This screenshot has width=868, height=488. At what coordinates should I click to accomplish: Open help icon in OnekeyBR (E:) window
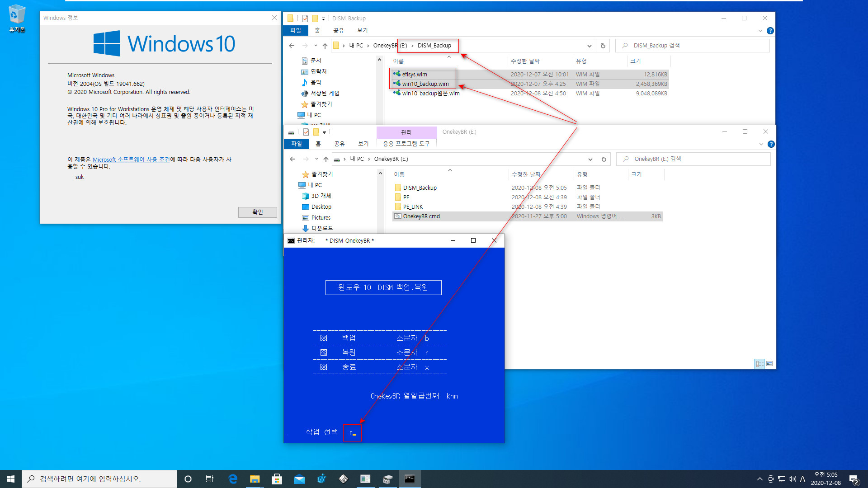point(771,144)
